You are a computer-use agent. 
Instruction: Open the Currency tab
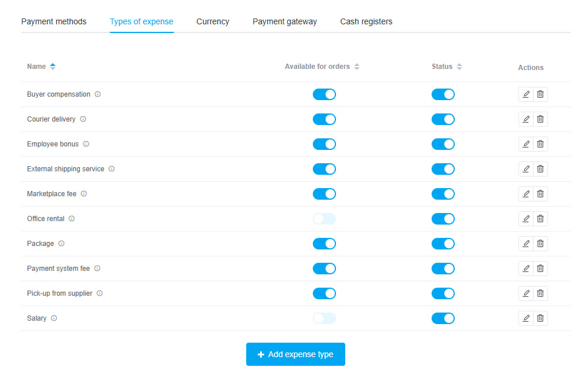coord(213,22)
